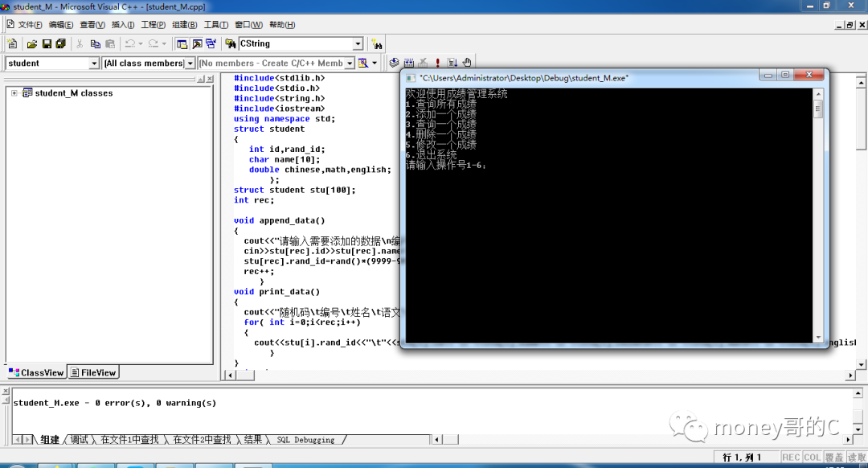Click the console window title bar icon

[410, 78]
